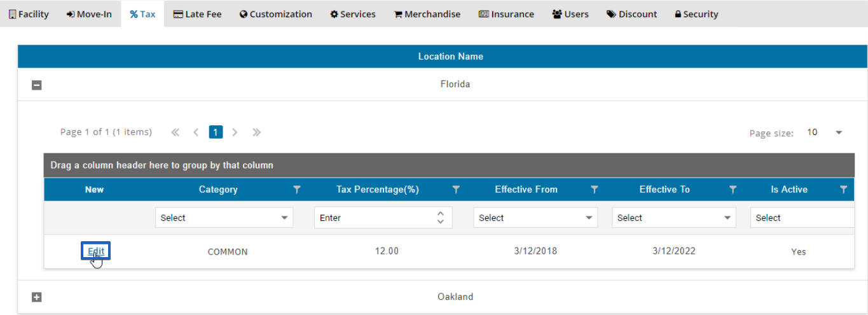
Task: Click the 3/12/2018 effective from date
Action: (535, 251)
